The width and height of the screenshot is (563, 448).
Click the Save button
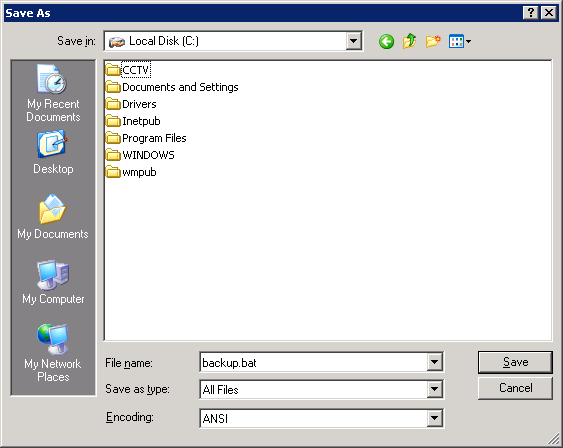coord(515,362)
